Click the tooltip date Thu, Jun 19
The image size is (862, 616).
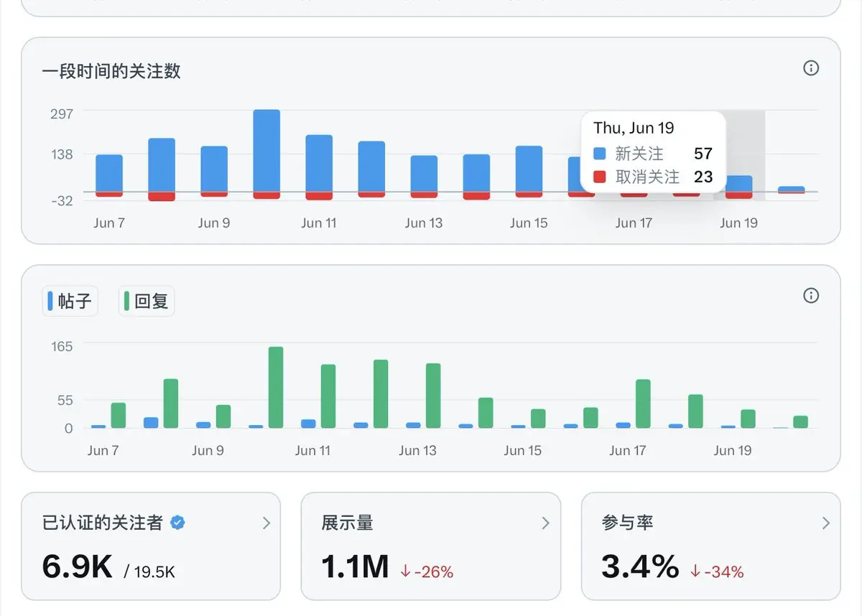pyautogui.click(x=634, y=129)
